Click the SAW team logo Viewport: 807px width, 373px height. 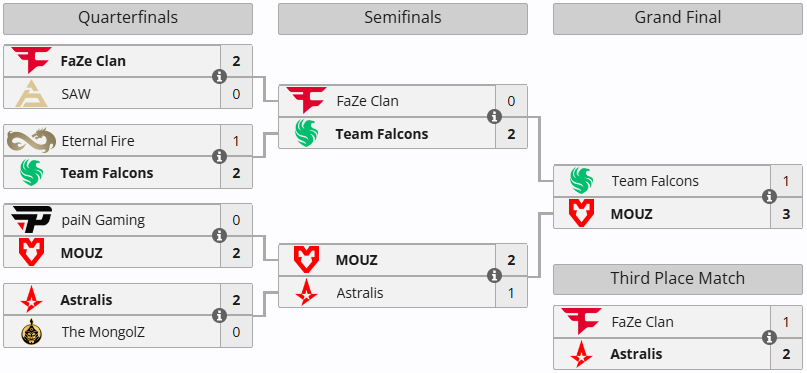click(31, 94)
